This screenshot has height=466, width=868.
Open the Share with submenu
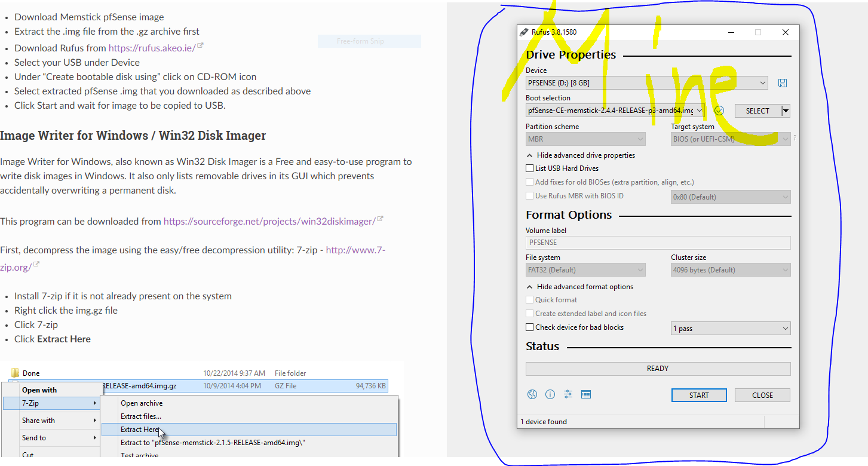(x=51, y=421)
